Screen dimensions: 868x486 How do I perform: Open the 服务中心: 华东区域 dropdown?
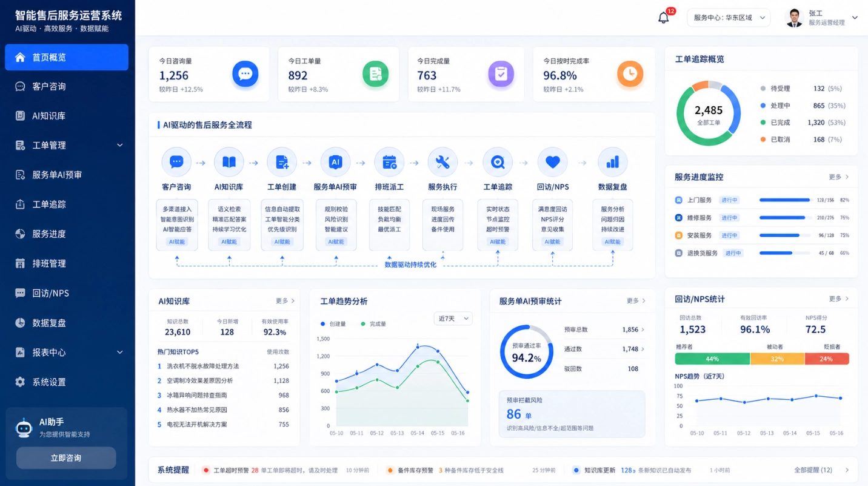coord(729,18)
